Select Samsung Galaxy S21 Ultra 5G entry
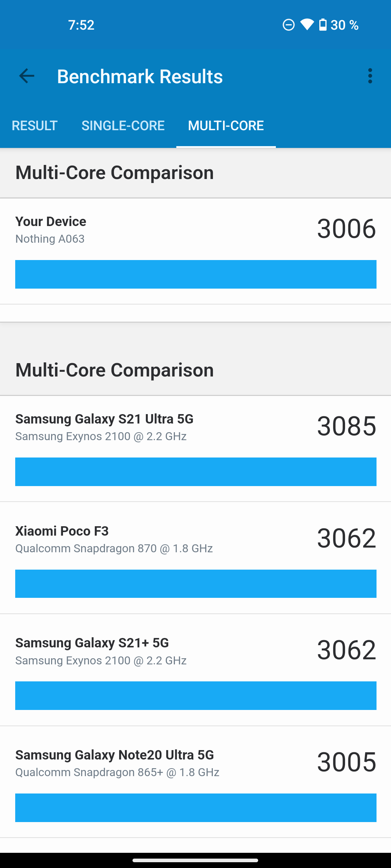This screenshot has width=391, height=868. coord(104,427)
